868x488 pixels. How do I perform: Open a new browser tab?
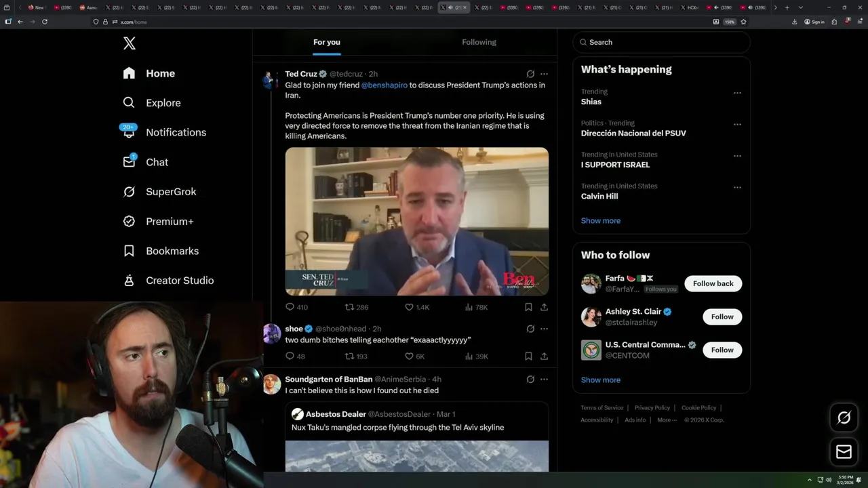[x=787, y=7]
